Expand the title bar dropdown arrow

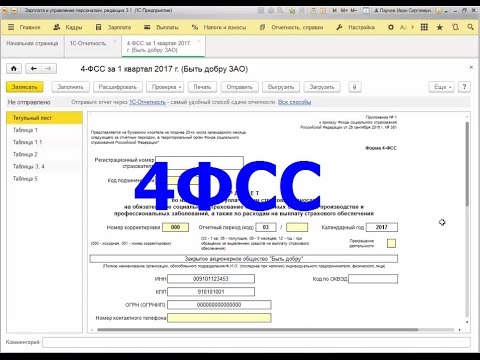pyautogui.click(x=446, y=11)
